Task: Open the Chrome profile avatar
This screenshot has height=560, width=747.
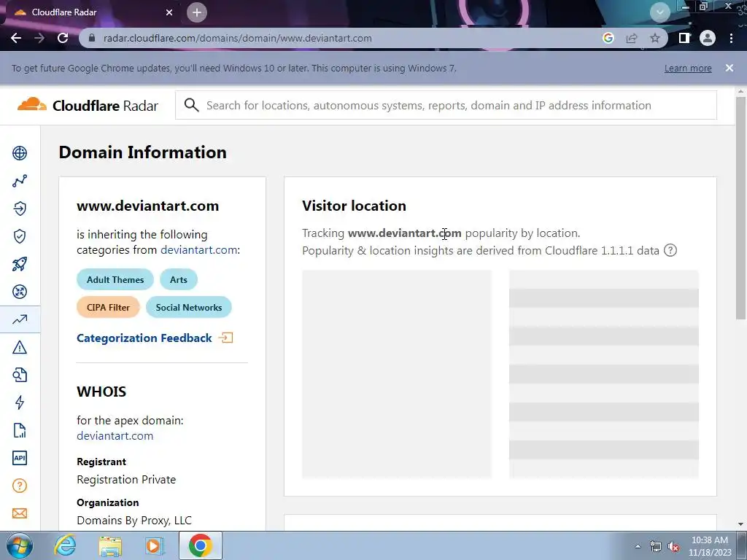Action: [x=708, y=38]
